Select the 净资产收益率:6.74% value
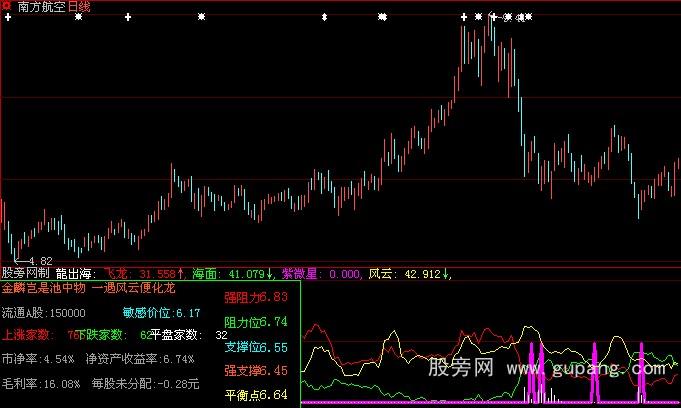Screen dimensions: 681x408 tap(140, 359)
